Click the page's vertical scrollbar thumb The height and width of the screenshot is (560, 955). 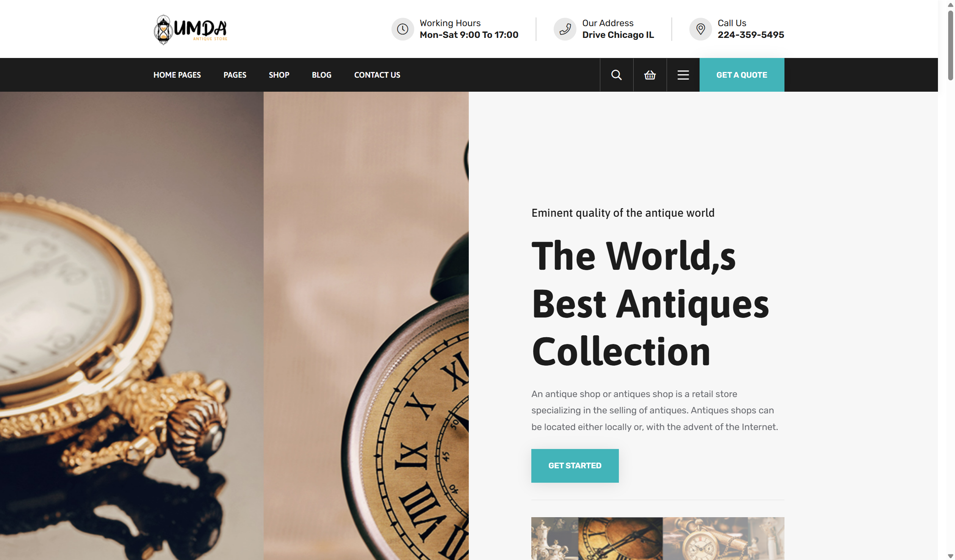coord(950,45)
